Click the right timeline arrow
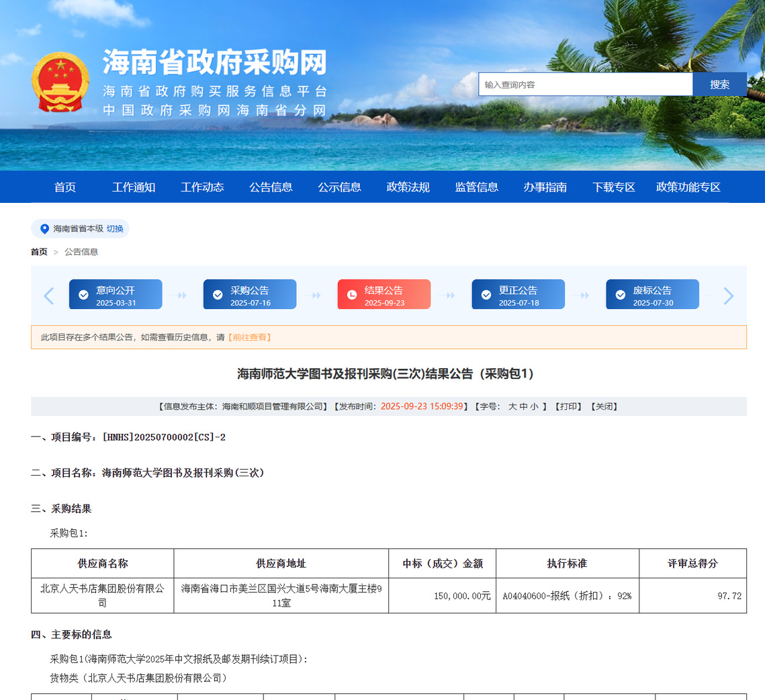The width and height of the screenshot is (765, 700). tap(729, 296)
